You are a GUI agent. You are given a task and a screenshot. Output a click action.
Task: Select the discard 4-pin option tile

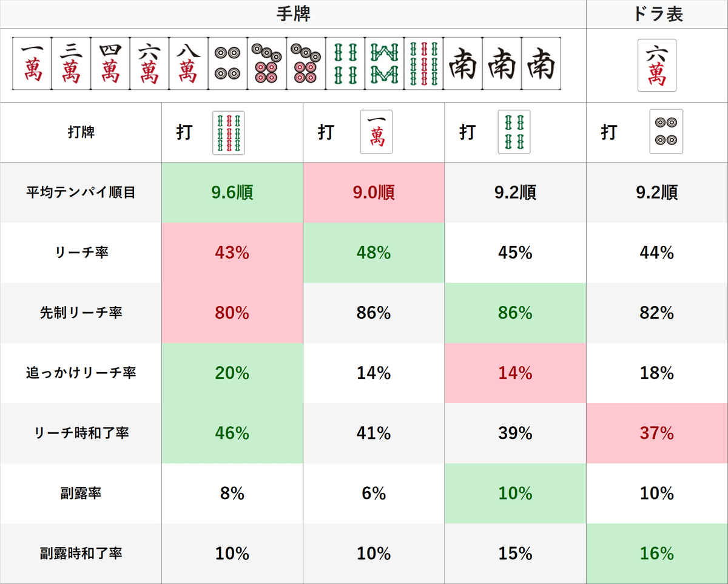click(x=666, y=131)
